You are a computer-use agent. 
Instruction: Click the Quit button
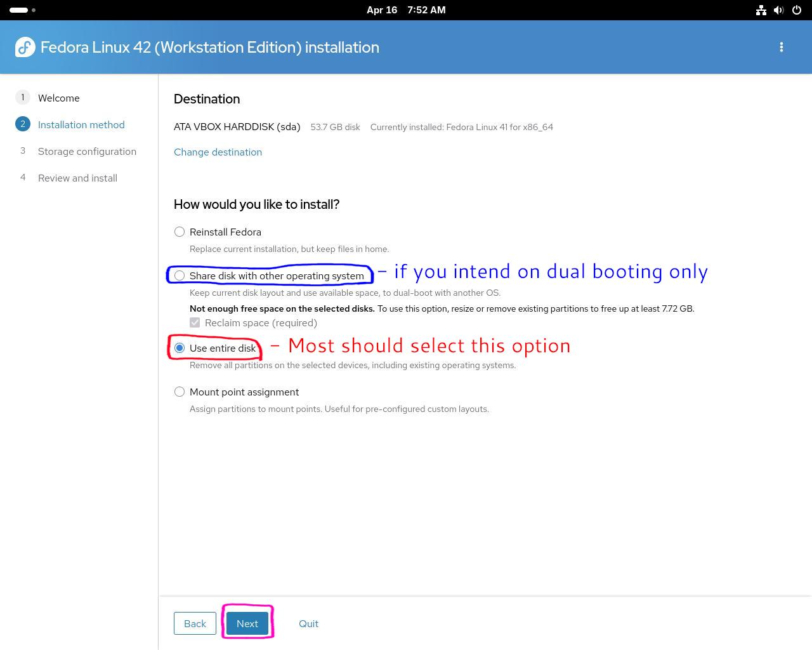tap(308, 623)
